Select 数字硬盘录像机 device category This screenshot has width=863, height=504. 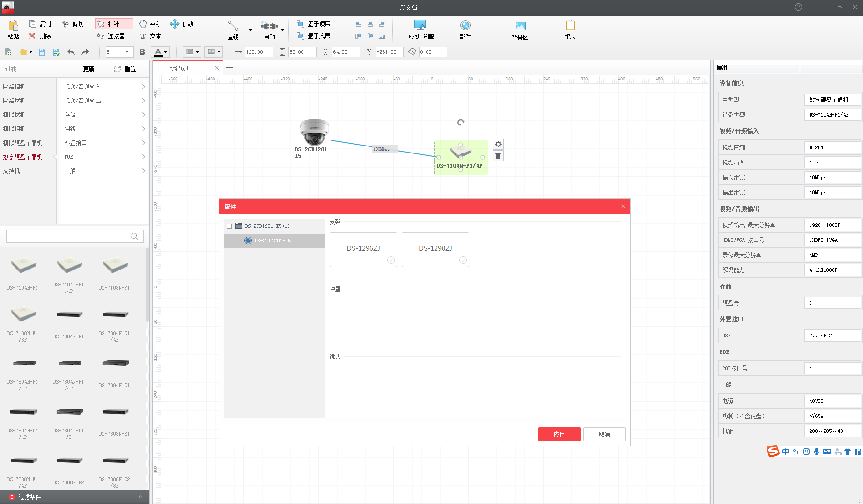(22, 157)
